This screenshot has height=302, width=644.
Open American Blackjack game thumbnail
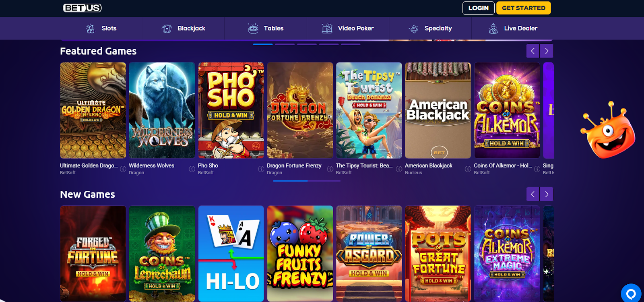[x=438, y=110]
